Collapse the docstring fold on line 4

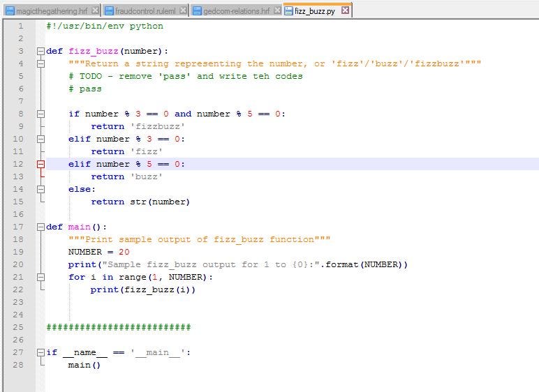[40, 64]
